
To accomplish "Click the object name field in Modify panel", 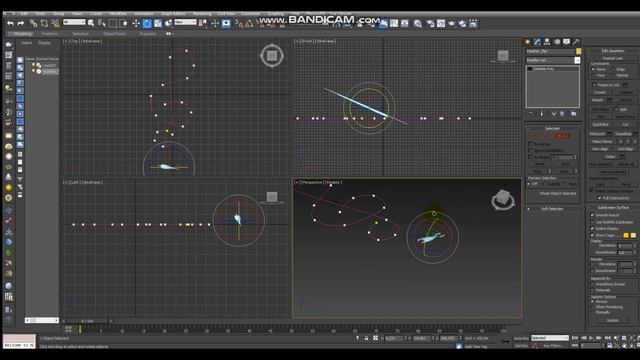I will coord(550,51).
